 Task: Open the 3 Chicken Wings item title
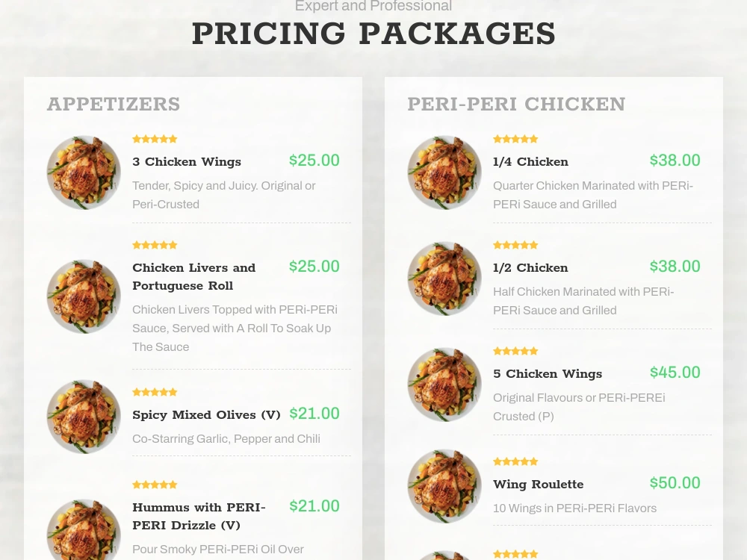[x=187, y=162]
